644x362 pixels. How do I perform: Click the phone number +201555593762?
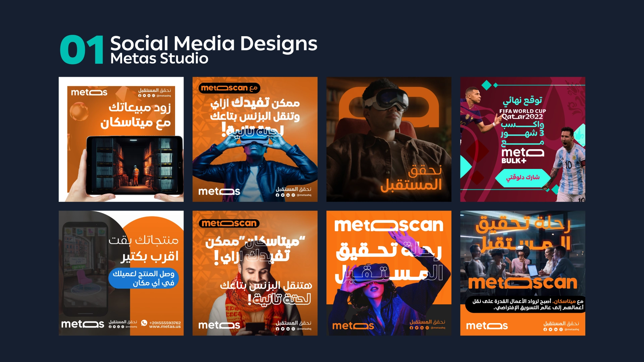point(165,323)
